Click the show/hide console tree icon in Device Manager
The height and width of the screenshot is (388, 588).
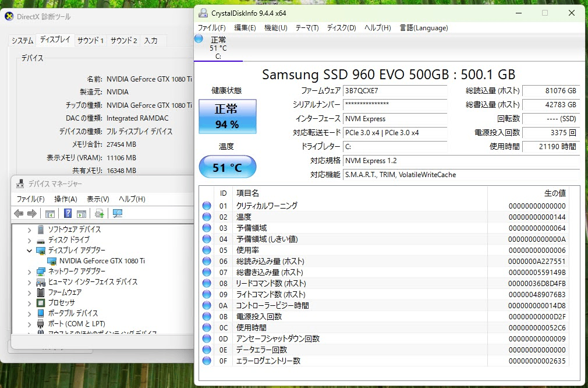click(50, 213)
